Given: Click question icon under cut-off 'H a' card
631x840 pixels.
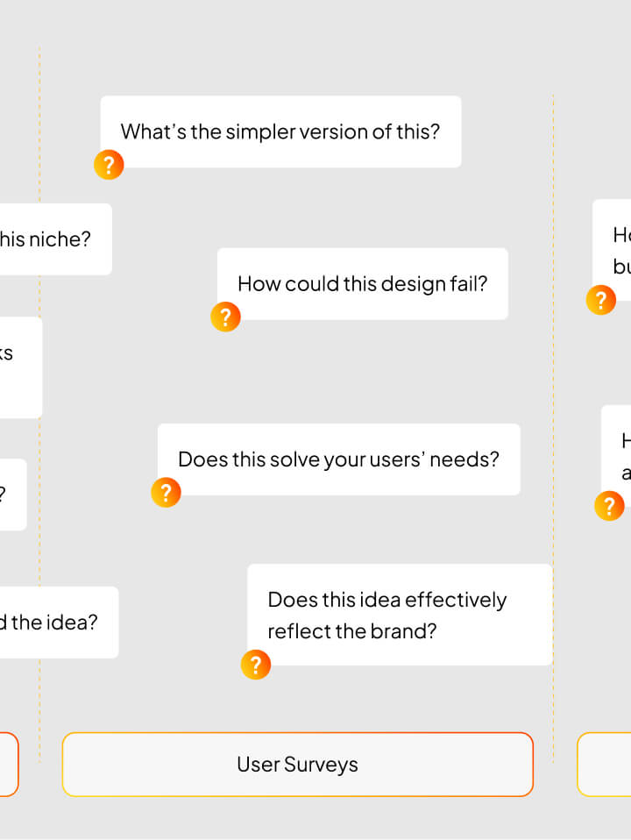Looking at the screenshot, I should click(609, 506).
